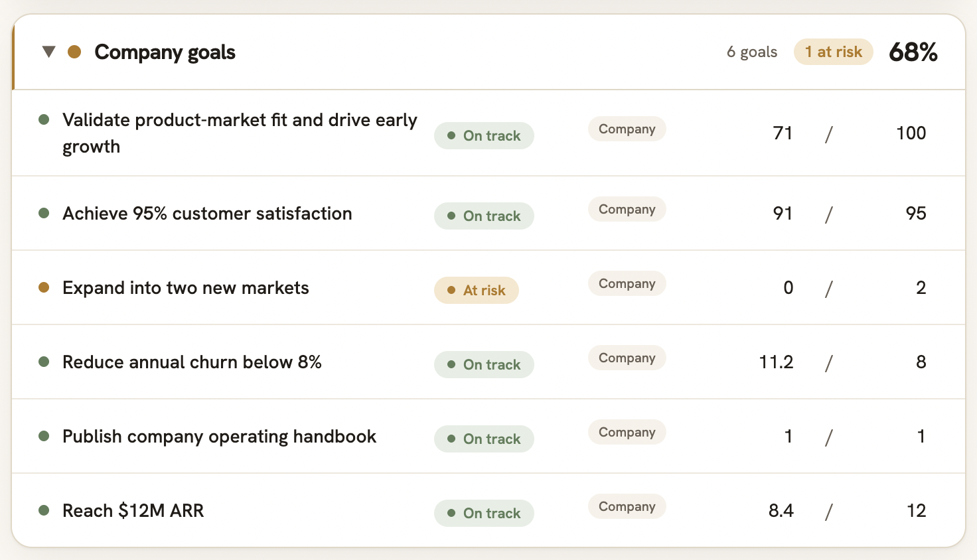The width and height of the screenshot is (977, 560).
Task: Click status dot before Reach $12M ARR
Action: coord(44,510)
